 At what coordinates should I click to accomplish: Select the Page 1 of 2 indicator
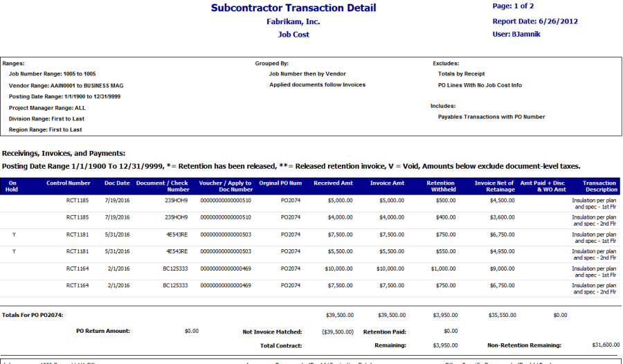(512, 6)
